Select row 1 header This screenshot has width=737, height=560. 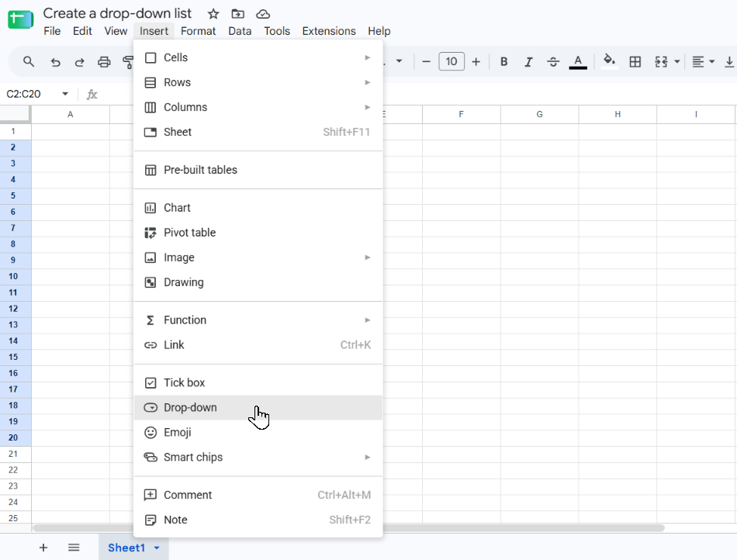(16, 132)
